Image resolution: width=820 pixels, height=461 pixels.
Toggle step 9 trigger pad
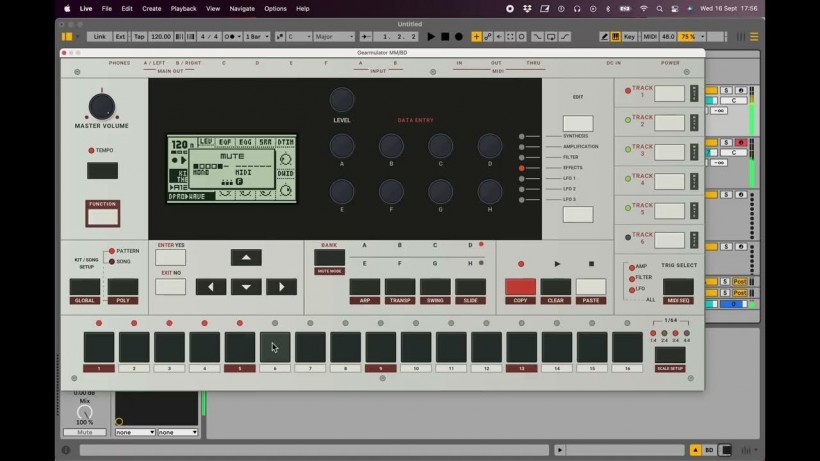(380, 347)
